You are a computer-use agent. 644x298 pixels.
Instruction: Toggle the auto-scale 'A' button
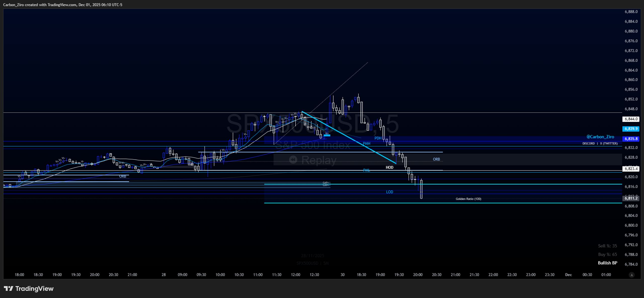631,275
